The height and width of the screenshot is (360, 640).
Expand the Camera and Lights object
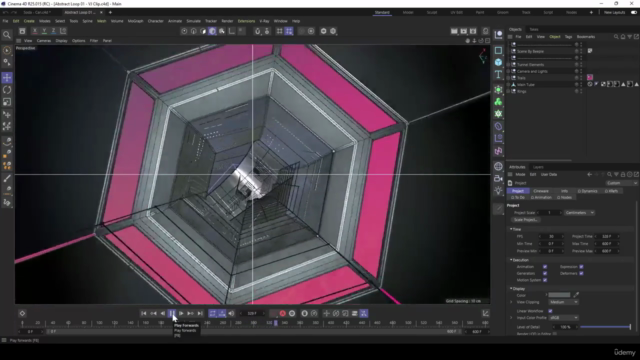508,71
